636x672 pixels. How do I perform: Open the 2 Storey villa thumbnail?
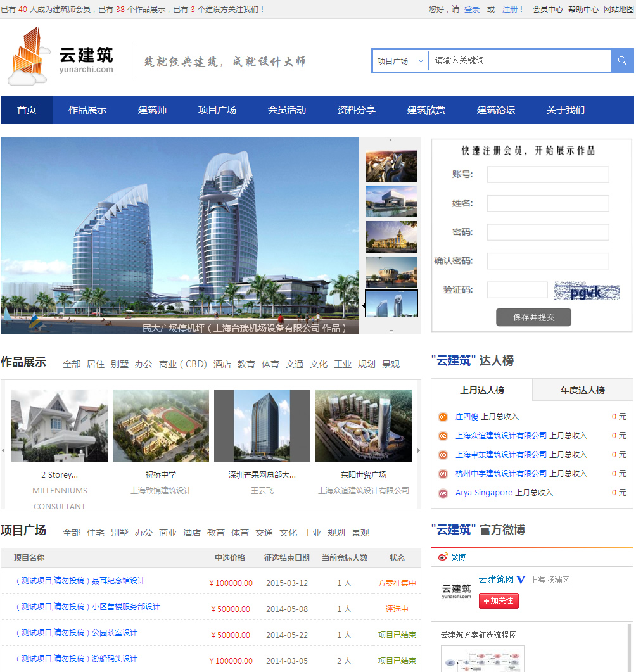pos(60,426)
